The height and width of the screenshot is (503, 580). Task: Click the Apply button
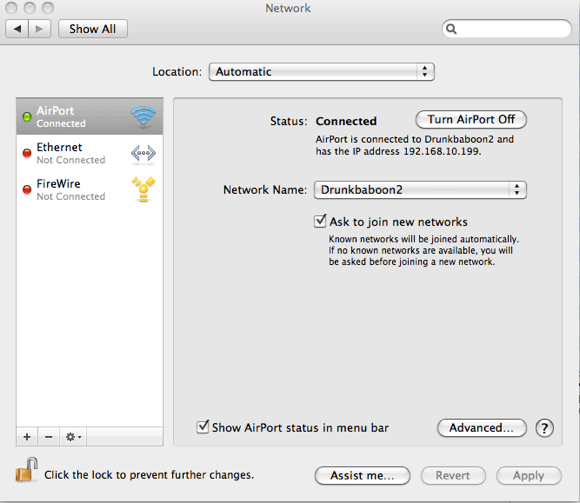(529, 475)
